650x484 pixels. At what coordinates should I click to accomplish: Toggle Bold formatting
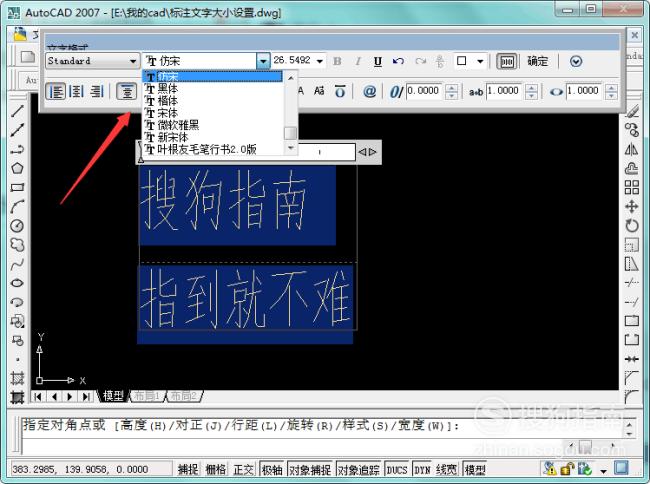click(x=337, y=61)
